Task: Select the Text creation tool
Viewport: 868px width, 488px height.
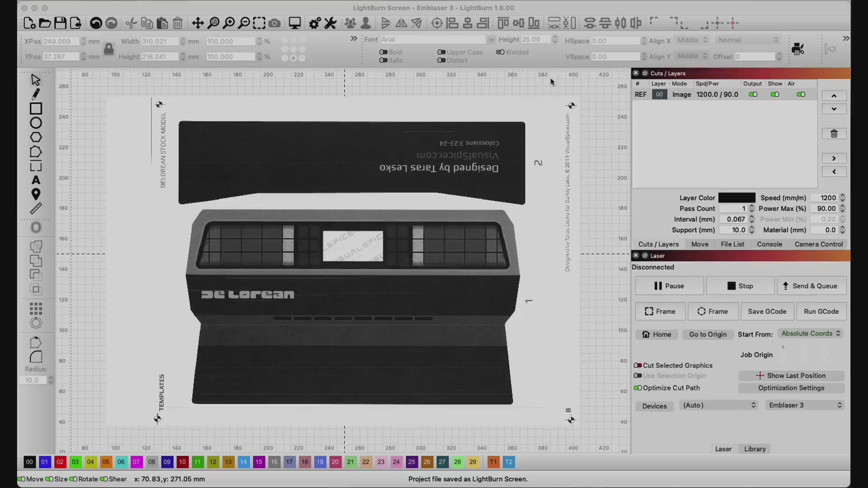Action: (x=36, y=180)
